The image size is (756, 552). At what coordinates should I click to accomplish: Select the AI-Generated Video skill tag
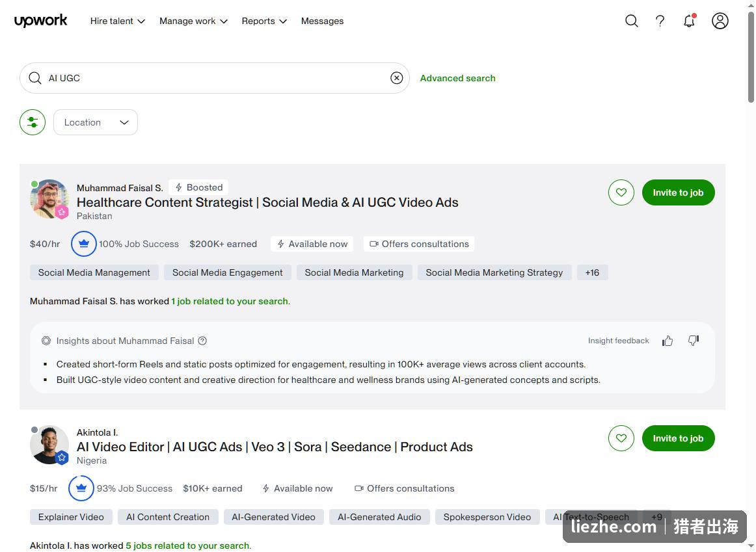click(273, 518)
